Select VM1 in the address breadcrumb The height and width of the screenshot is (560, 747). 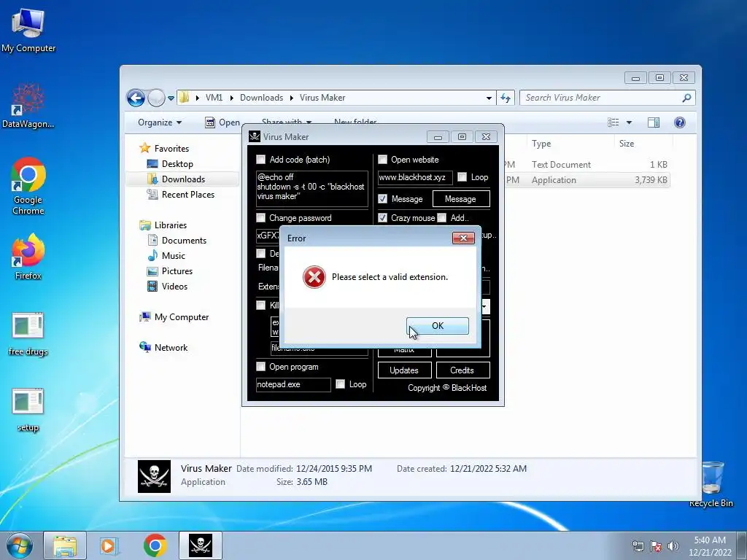(x=214, y=98)
